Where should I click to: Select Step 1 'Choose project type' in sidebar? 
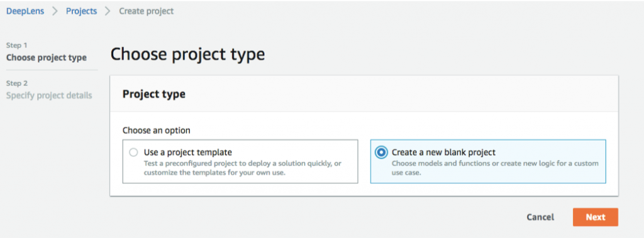point(47,57)
